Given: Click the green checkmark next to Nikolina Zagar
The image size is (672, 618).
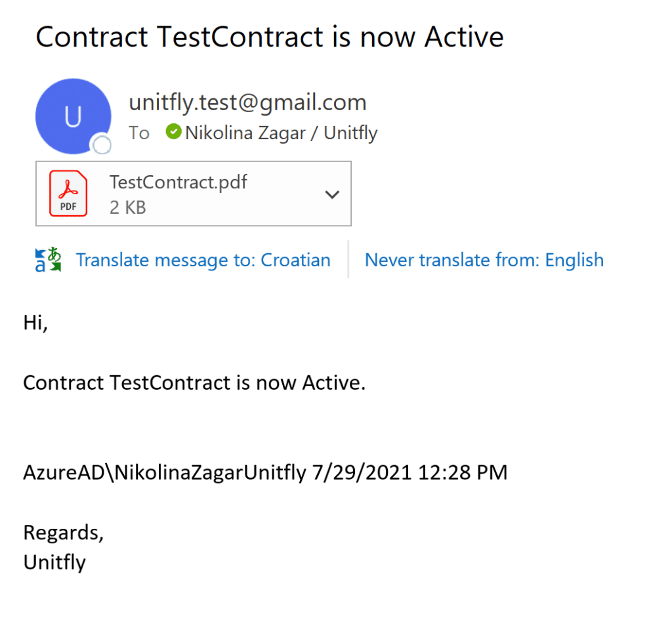Looking at the screenshot, I should click(x=173, y=132).
